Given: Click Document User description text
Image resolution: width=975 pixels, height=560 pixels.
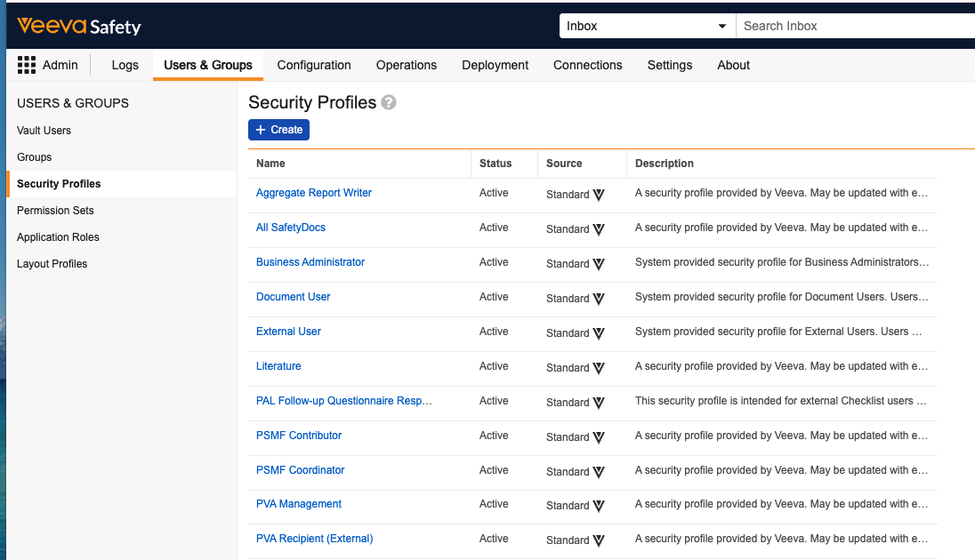Looking at the screenshot, I should [782, 297].
